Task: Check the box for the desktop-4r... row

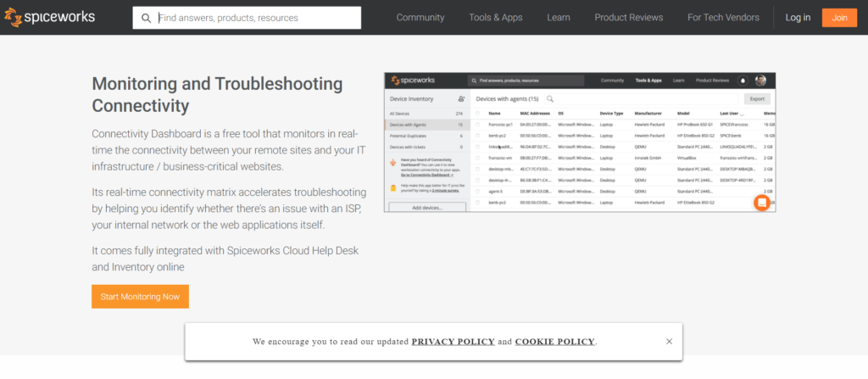Action: [478, 180]
